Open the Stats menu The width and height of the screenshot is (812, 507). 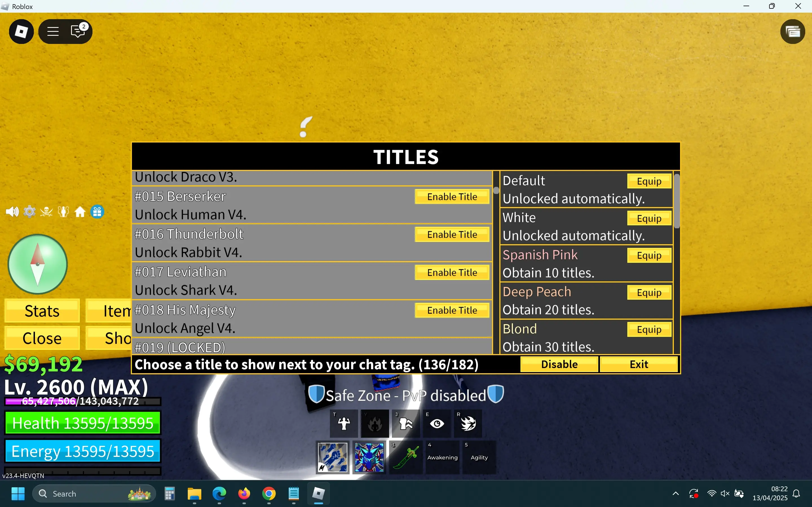[x=42, y=311]
